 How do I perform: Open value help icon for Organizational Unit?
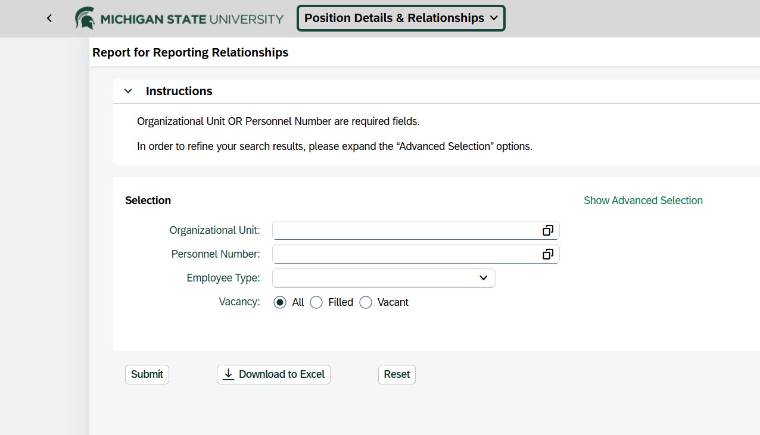pyautogui.click(x=547, y=230)
